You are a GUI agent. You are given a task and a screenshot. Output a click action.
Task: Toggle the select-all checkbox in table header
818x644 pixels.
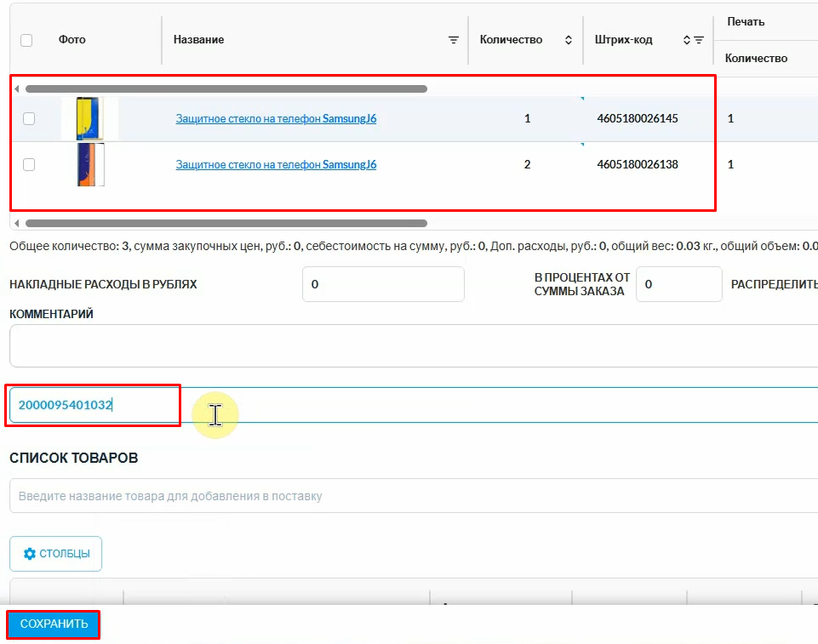tap(26, 40)
